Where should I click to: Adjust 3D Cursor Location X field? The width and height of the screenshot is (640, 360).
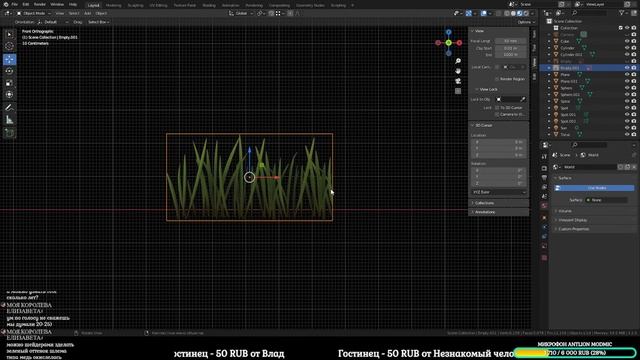499,142
